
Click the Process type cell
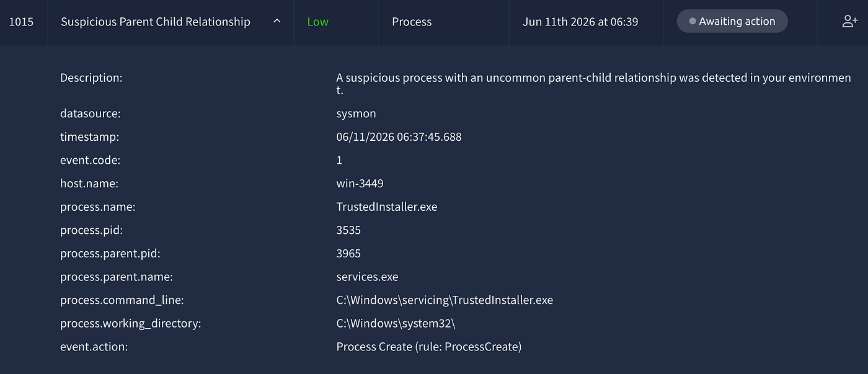[412, 22]
